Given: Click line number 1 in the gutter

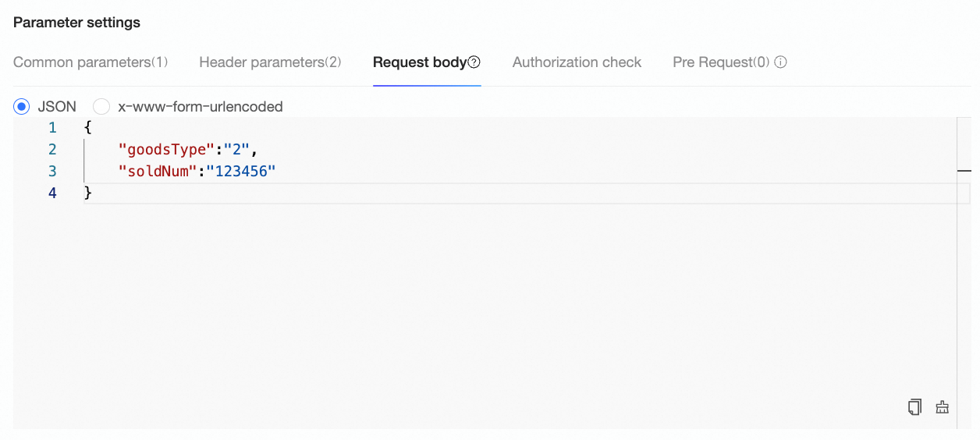Looking at the screenshot, I should point(52,127).
